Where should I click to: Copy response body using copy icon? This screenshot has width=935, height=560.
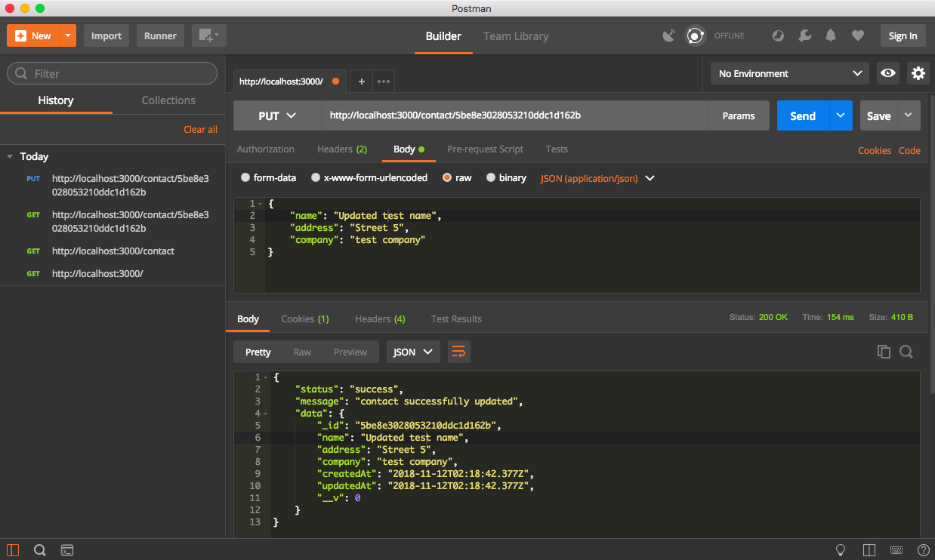click(x=884, y=352)
